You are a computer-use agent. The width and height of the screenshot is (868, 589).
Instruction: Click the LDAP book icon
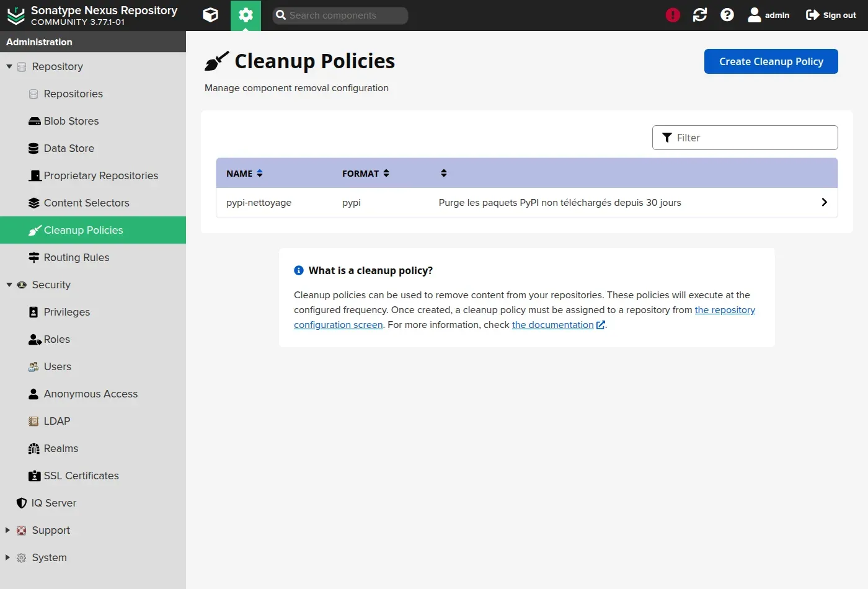[33, 421]
